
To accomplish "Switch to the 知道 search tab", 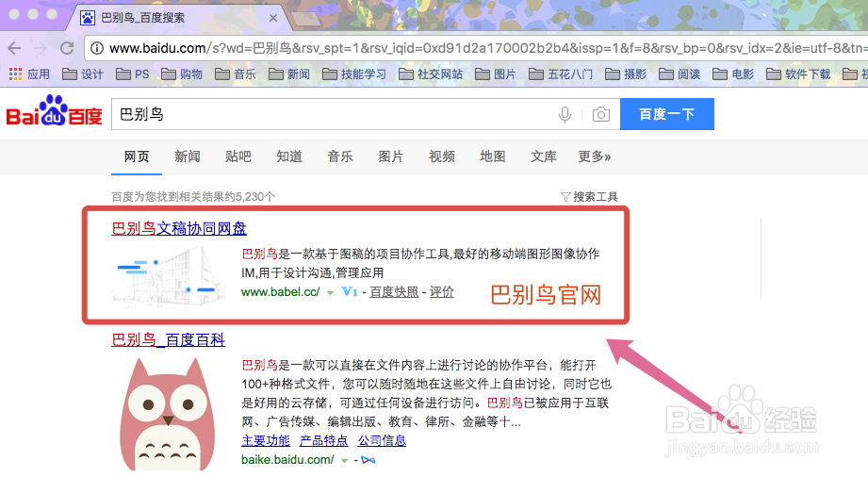I will click(x=289, y=156).
